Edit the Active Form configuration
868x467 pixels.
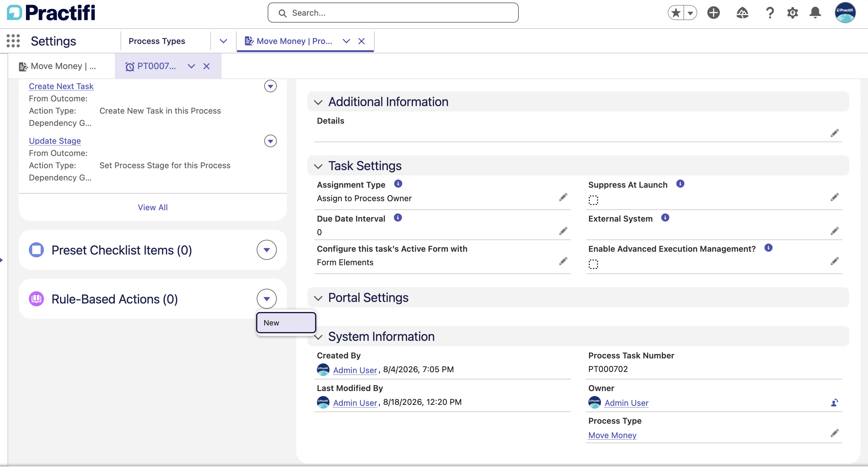[563, 261]
